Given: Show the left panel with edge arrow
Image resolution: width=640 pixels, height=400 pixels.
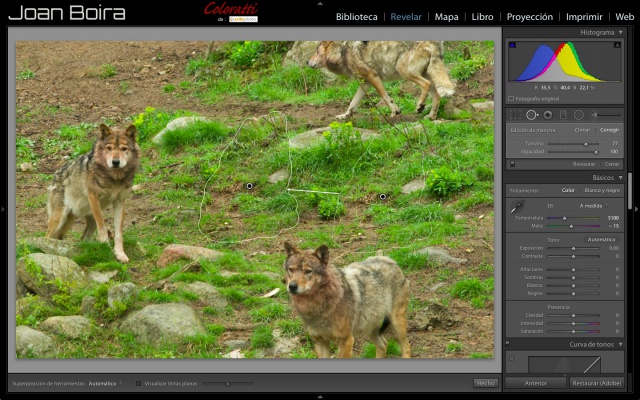Looking at the screenshot, I should click(x=3, y=209).
